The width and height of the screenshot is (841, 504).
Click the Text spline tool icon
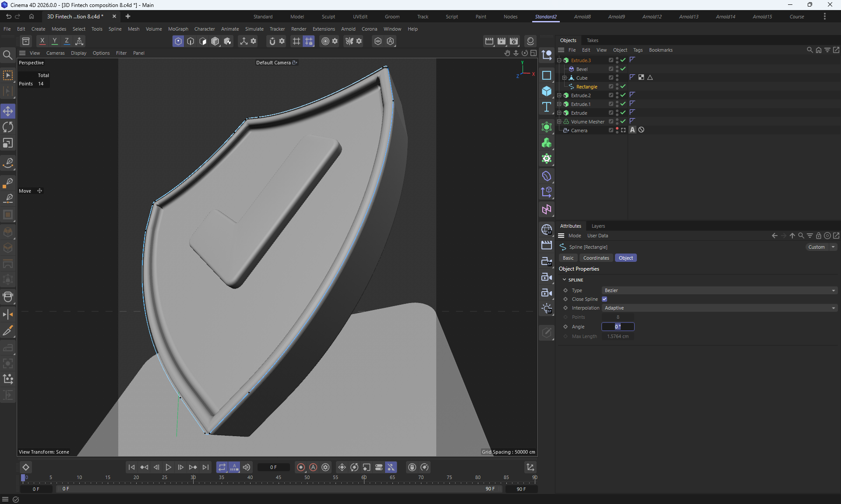[x=547, y=107]
